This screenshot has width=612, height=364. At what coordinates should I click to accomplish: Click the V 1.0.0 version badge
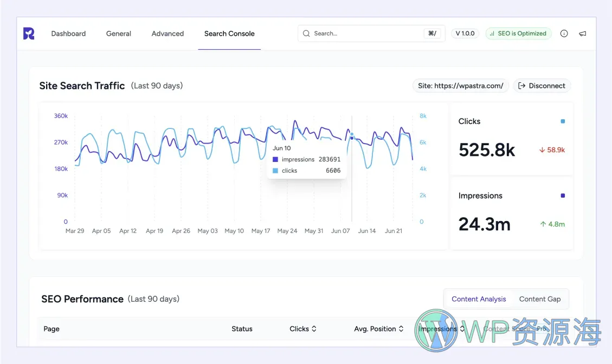tap(465, 33)
